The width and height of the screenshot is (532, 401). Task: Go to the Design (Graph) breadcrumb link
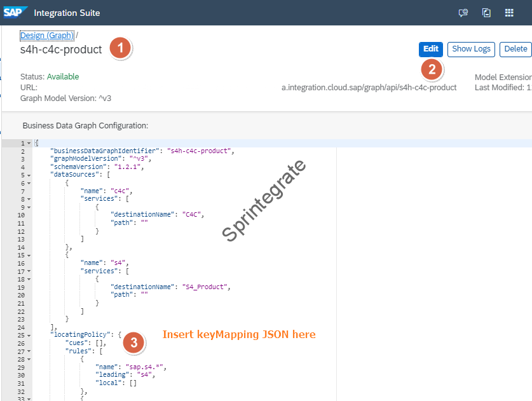(x=47, y=36)
